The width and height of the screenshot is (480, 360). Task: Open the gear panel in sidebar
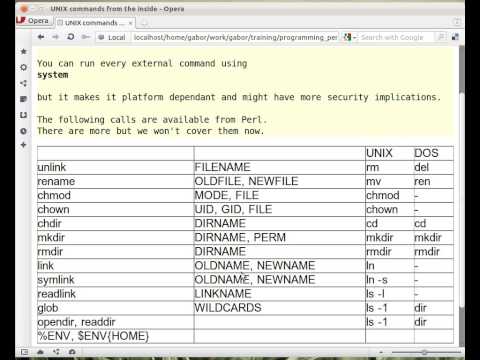coord(24,67)
